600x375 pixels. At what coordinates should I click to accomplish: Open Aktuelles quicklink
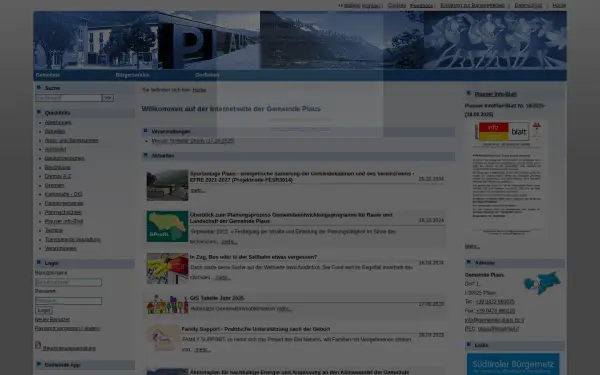click(55, 131)
